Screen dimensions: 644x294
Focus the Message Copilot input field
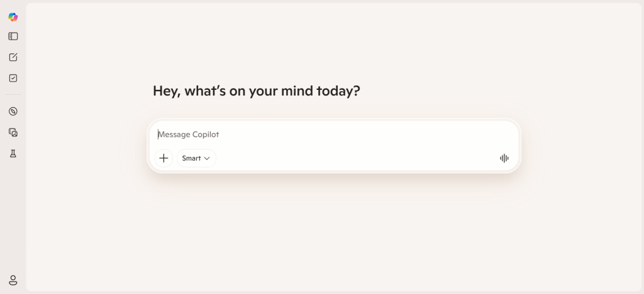[x=333, y=134]
